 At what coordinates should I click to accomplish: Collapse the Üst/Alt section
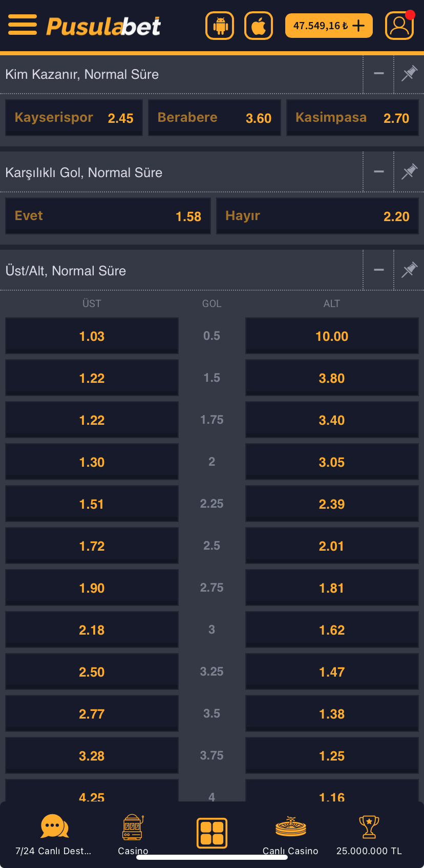point(379,270)
